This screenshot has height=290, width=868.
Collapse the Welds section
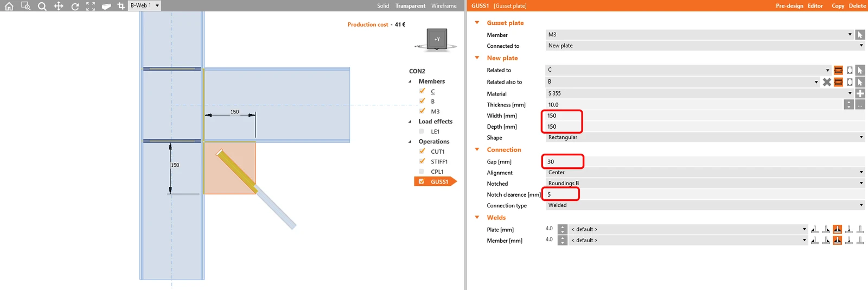point(477,217)
